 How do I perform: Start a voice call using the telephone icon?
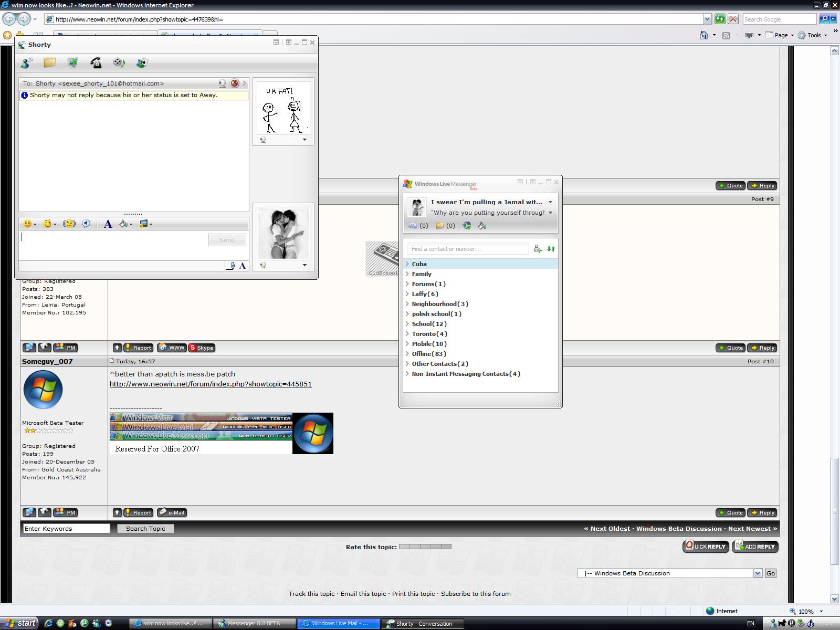[x=96, y=63]
